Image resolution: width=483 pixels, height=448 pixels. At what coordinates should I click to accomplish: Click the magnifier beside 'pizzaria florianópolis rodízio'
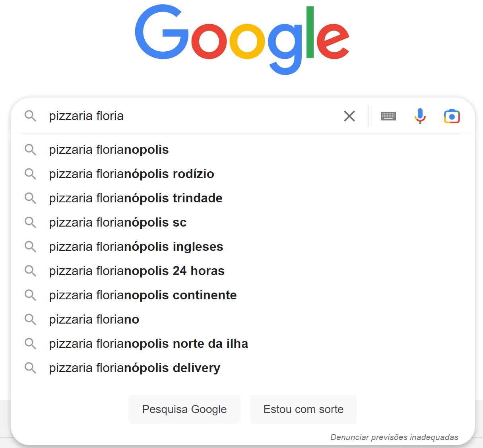click(x=31, y=174)
